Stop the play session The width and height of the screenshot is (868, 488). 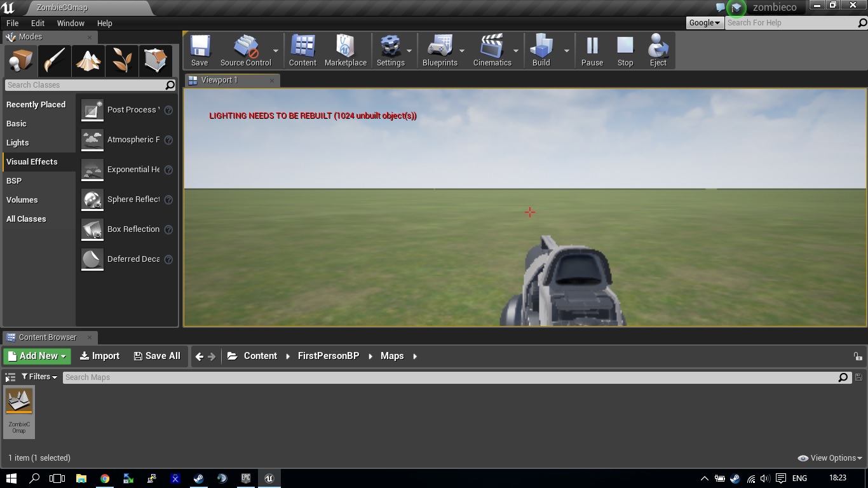click(x=625, y=51)
